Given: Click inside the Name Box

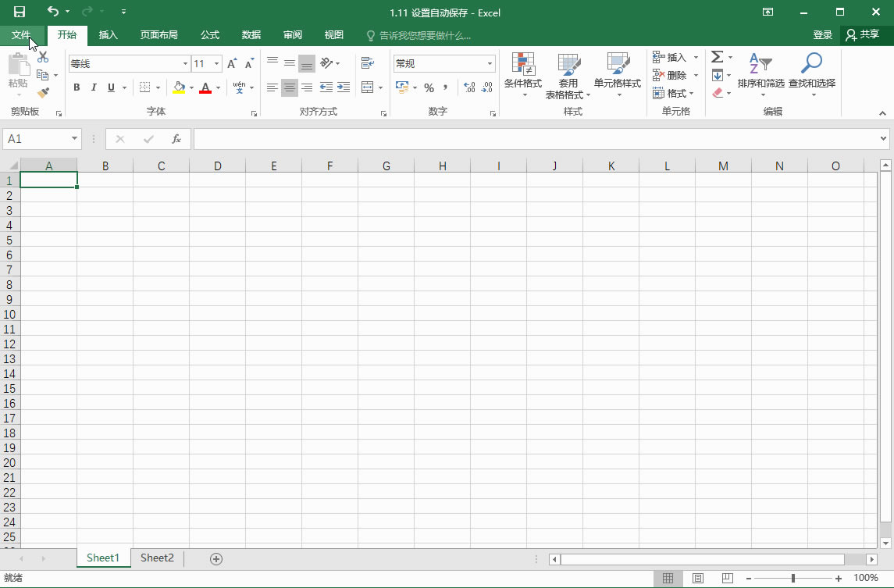Looking at the screenshot, I should (36, 138).
